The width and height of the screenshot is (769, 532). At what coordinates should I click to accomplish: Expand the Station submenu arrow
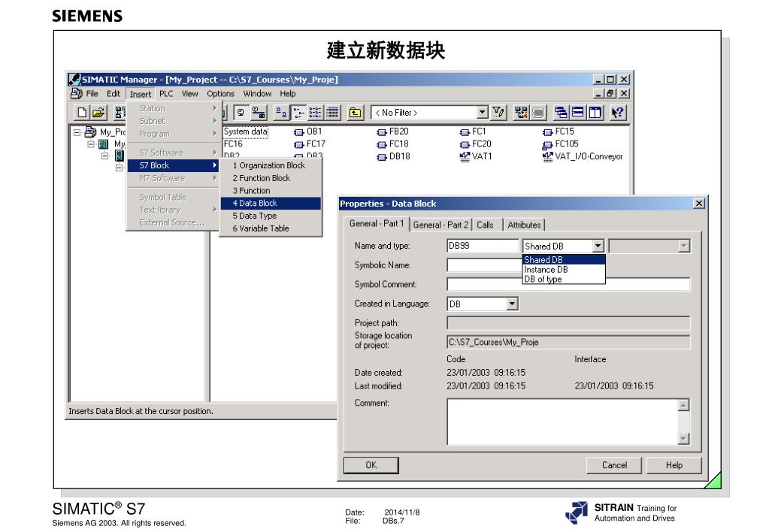pyautogui.click(x=215, y=108)
